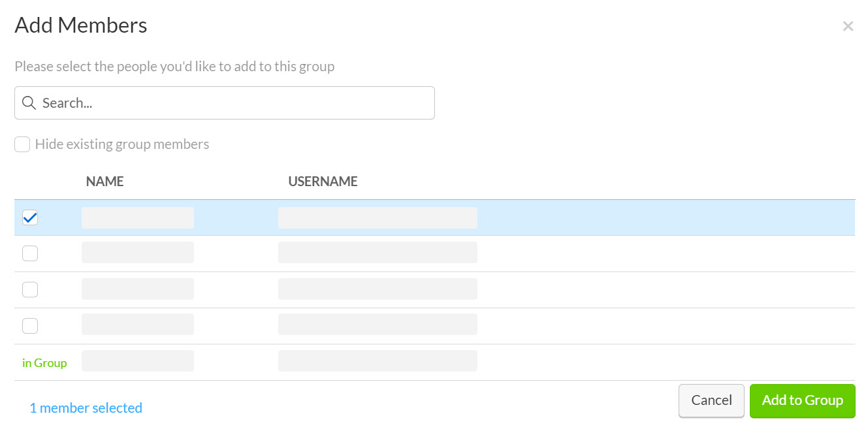Enable Hide existing group members checkbox
Screen dimensions: 868x448
[22, 144]
